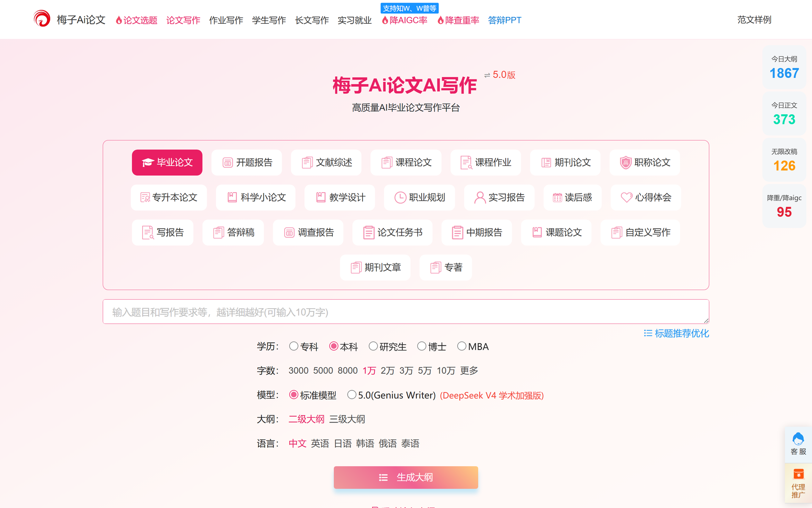Switch version via the 5.0版 toggle

pyautogui.click(x=499, y=75)
